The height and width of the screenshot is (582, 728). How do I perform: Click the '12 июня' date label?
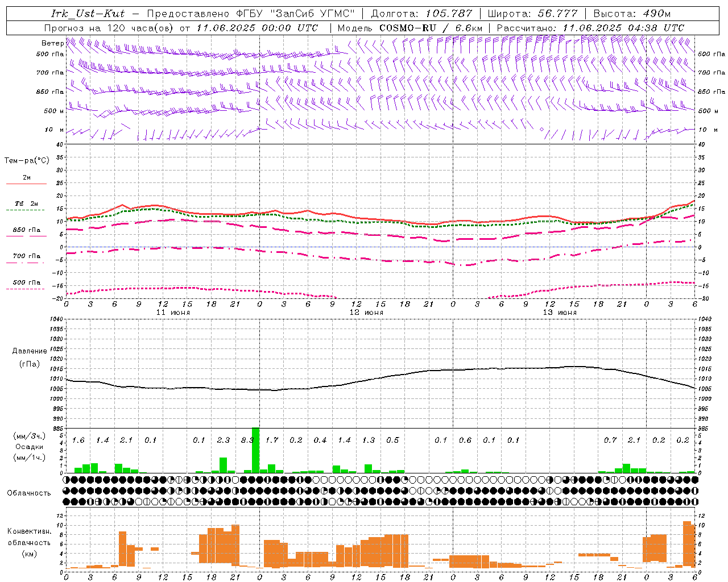(366, 313)
